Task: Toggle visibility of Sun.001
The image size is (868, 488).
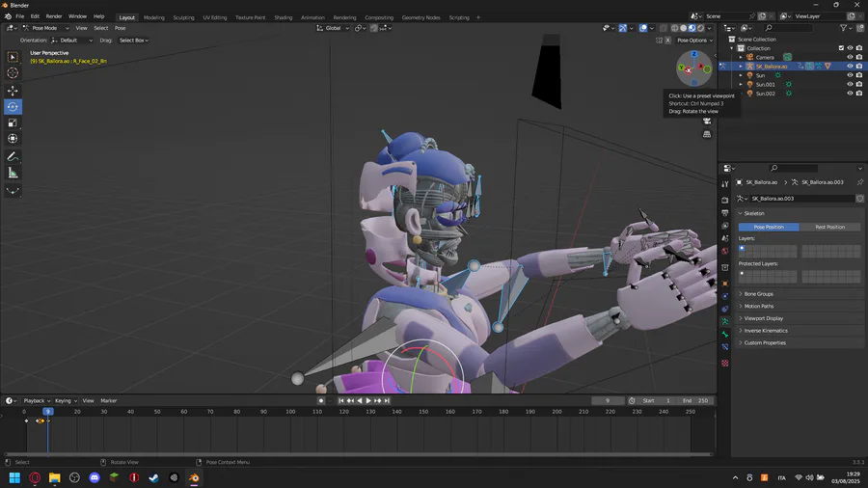Action: coord(850,84)
